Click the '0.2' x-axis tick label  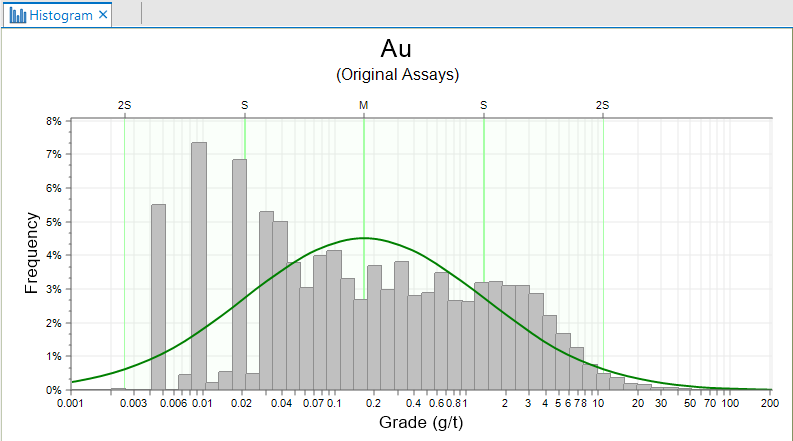(x=373, y=403)
